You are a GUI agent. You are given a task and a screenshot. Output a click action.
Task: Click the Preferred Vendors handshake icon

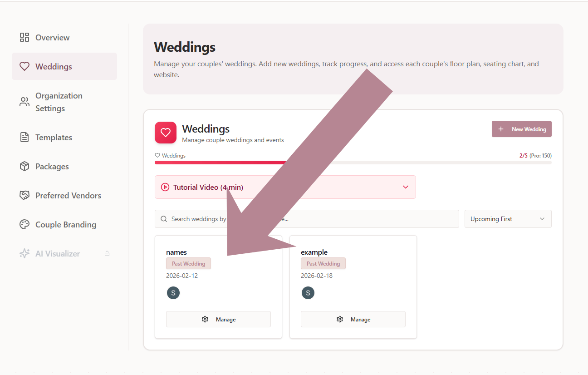point(24,196)
